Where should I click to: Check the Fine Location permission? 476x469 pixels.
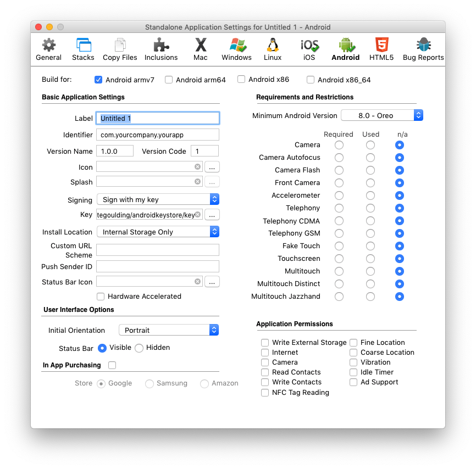coord(353,343)
